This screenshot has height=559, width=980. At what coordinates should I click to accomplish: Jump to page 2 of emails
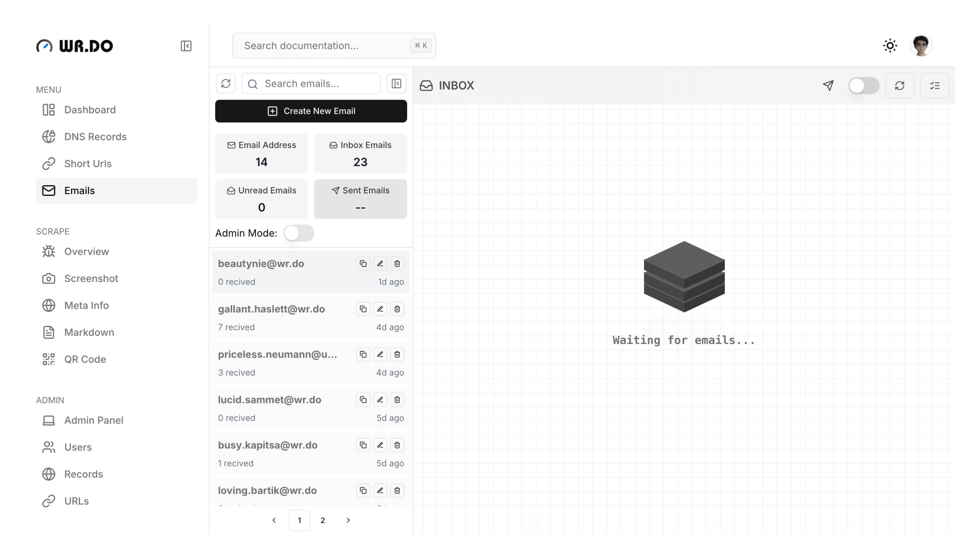323,520
